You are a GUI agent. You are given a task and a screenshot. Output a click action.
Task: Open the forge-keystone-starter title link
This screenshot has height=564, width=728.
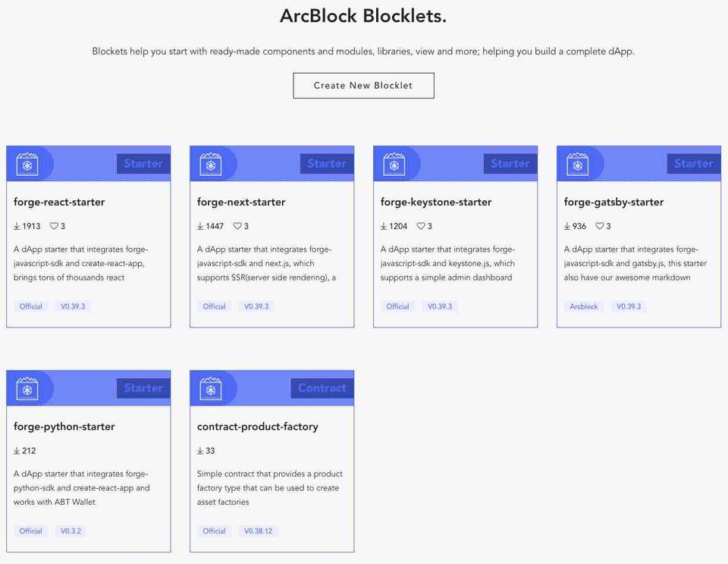point(436,202)
